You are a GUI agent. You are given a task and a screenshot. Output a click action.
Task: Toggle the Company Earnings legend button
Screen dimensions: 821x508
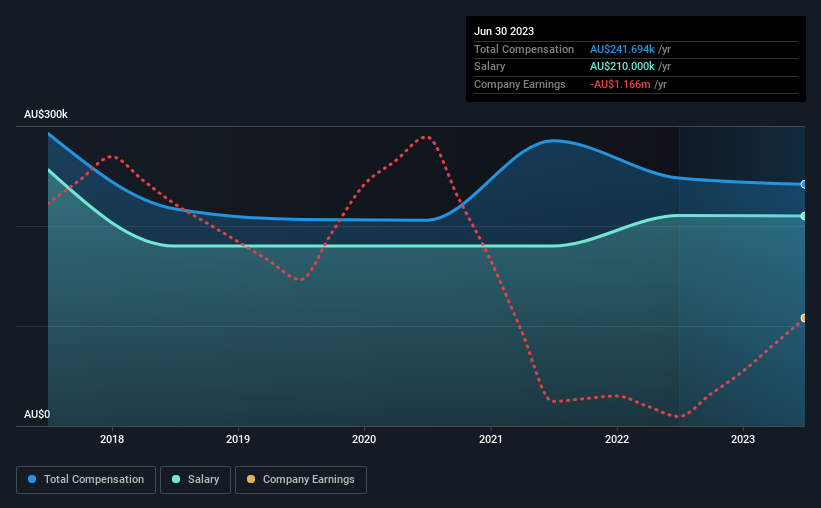tap(301, 480)
